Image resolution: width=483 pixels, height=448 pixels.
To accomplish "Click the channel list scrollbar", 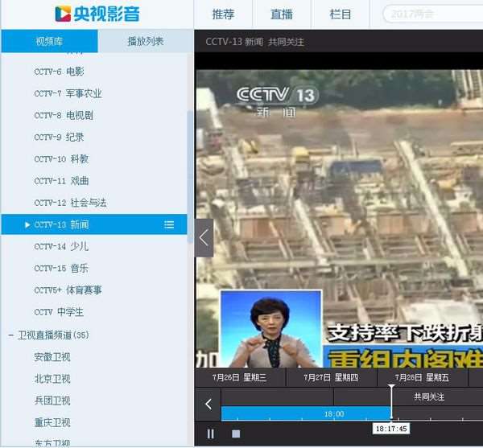I will pyautogui.click(x=190, y=177).
